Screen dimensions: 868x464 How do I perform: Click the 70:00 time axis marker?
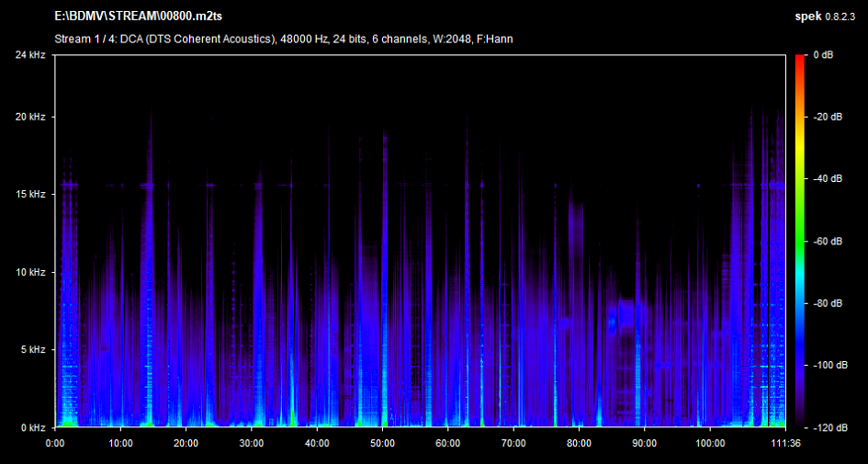(x=513, y=443)
